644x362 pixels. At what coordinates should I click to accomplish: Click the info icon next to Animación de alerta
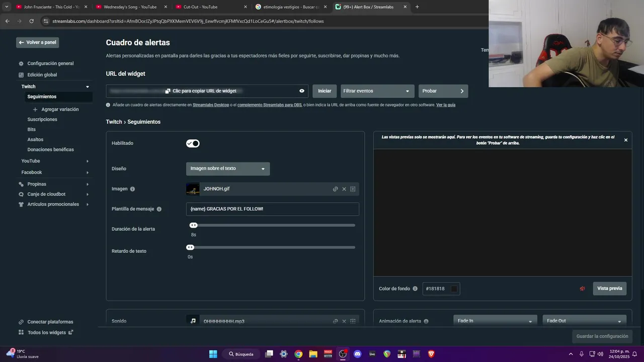point(426,321)
